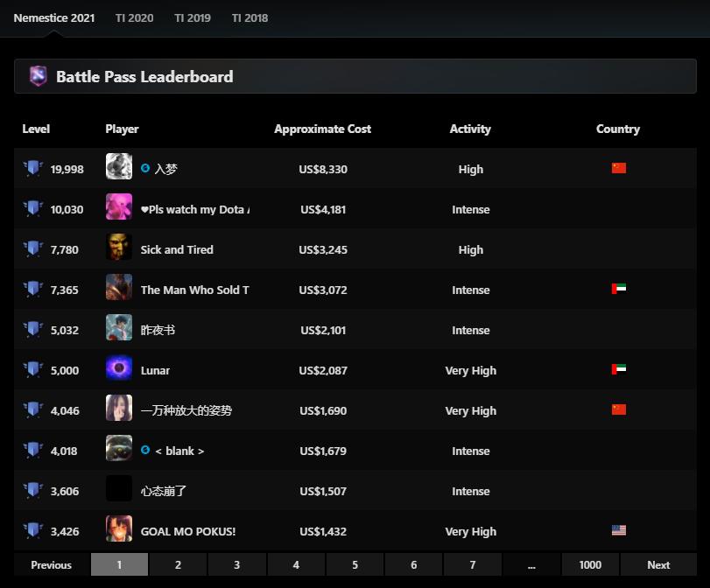Go to the Next page
Image resolution: width=710 pixels, height=588 pixels.
coord(659,564)
